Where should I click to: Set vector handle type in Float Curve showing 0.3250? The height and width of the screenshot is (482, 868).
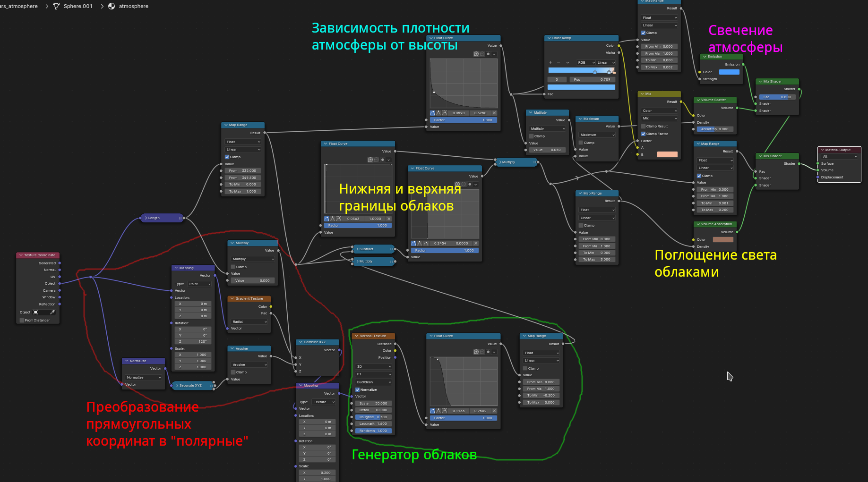[x=438, y=113]
